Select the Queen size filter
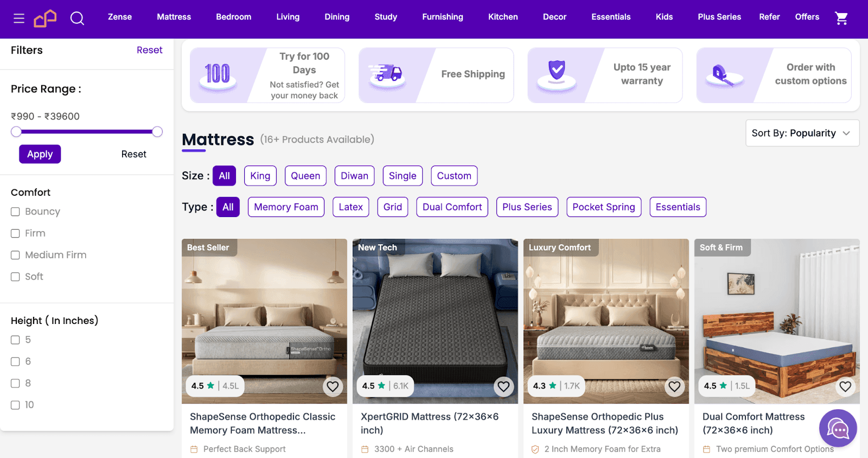This screenshot has width=868, height=458. (305, 175)
